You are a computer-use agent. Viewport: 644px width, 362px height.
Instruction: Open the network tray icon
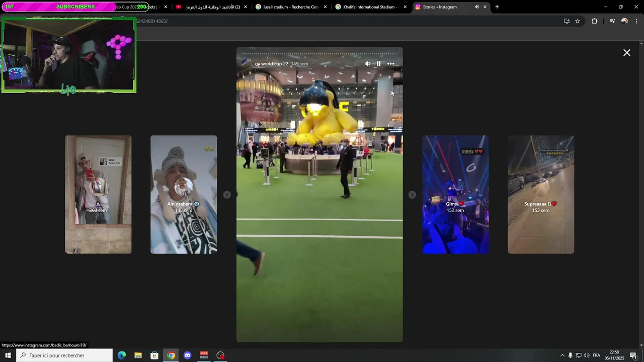(579, 355)
